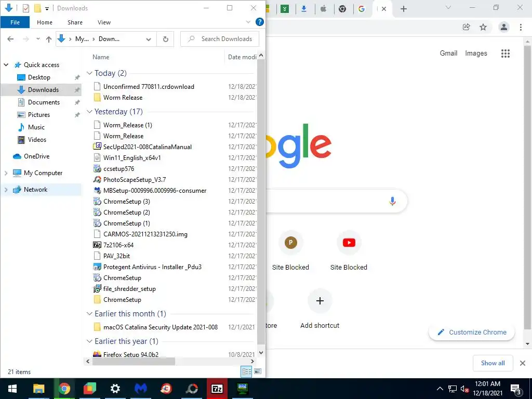Screen dimensions: 532x399
Task: Collapse Earlier this month group
Action: 89,314
